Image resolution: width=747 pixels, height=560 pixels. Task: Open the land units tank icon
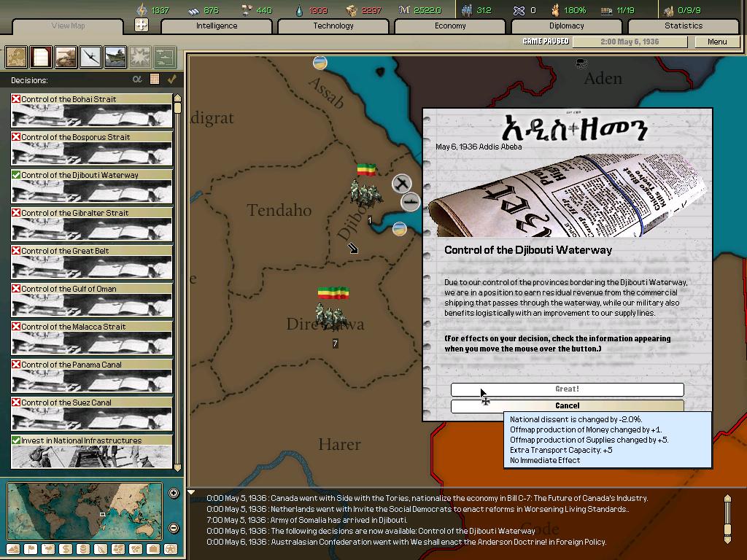65,57
